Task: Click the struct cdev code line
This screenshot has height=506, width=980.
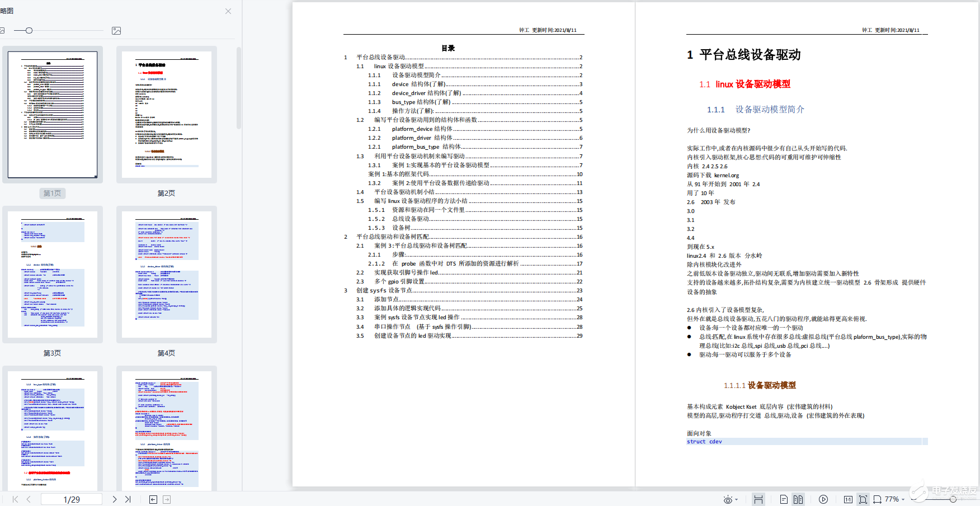Action: coord(807,442)
